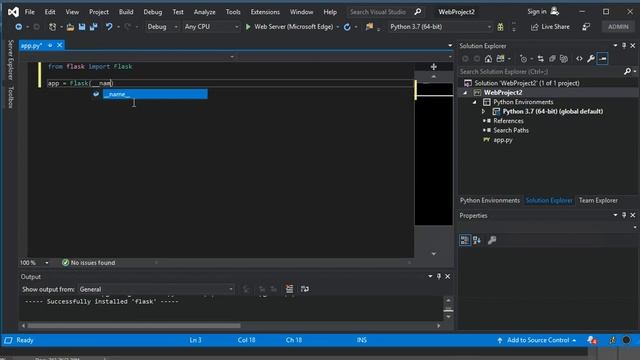Image resolution: width=640 pixels, height=360 pixels.
Task: Open Properties wrench icon in Solution Explorer
Action: click(x=591, y=59)
